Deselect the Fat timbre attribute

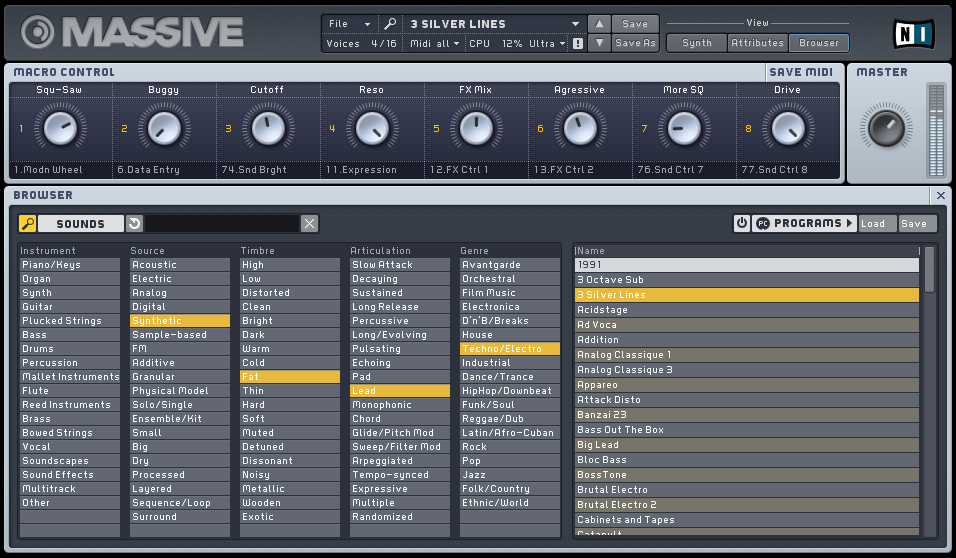point(289,377)
